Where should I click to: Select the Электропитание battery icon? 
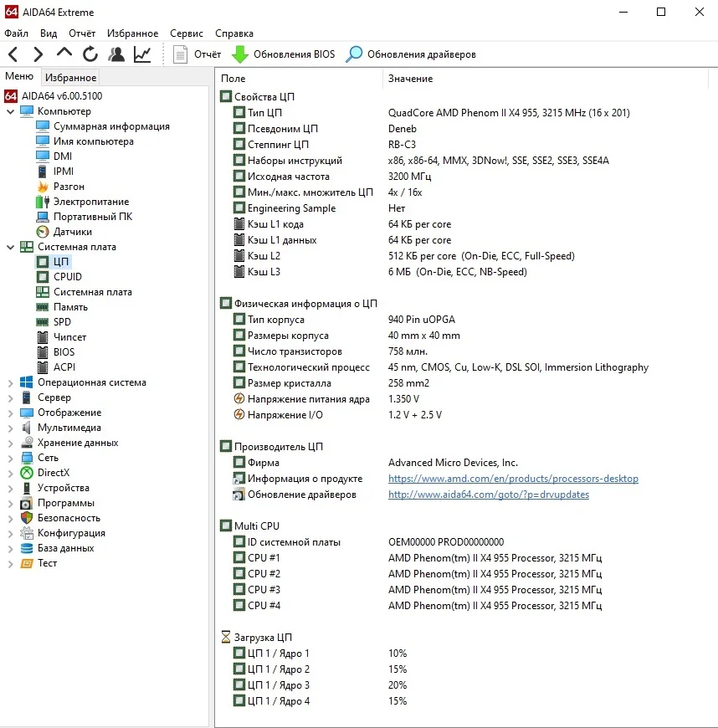click(x=43, y=202)
